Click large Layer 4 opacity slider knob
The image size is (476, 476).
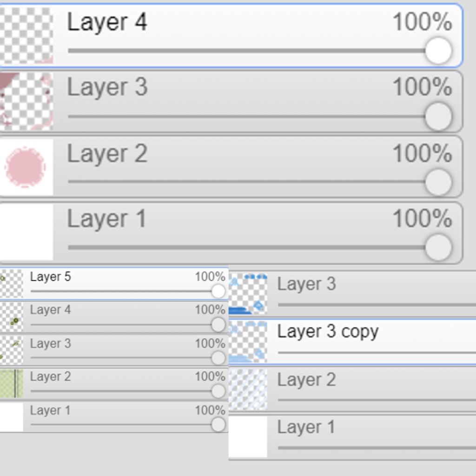(x=438, y=51)
